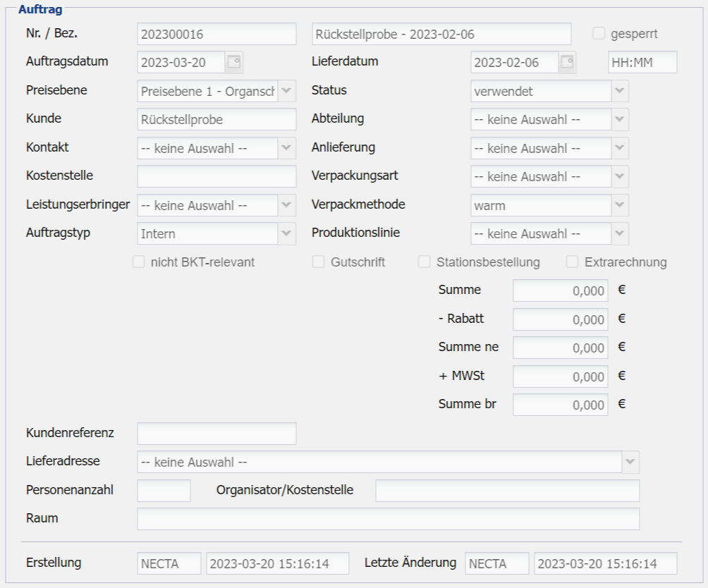Focus the Kundenreferenz text field
The width and height of the screenshot is (708, 588).
click(216, 434)
